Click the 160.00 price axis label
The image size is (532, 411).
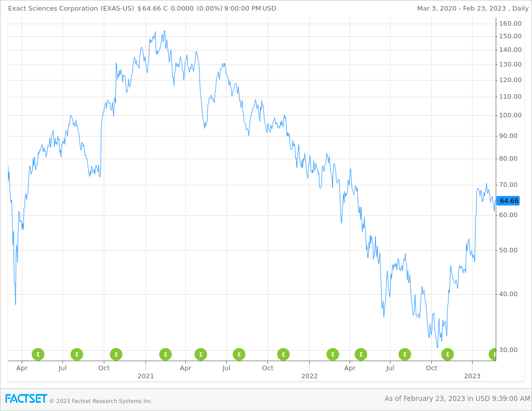coord(510,23)
